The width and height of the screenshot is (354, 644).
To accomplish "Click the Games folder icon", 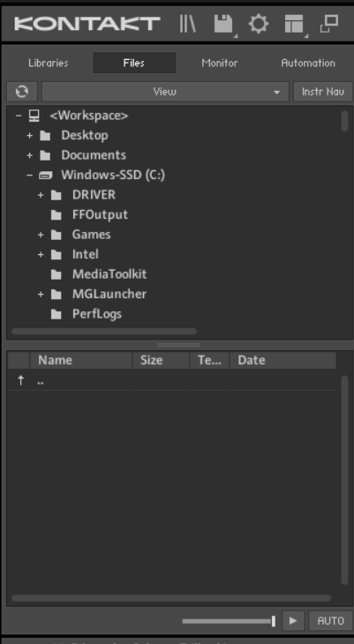I will coord(56,235).
